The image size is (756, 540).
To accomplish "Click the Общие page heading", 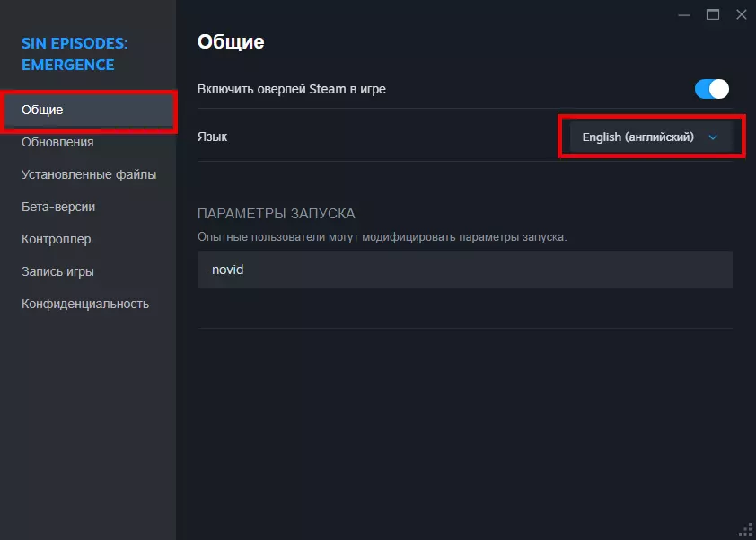I will point(230,41).
